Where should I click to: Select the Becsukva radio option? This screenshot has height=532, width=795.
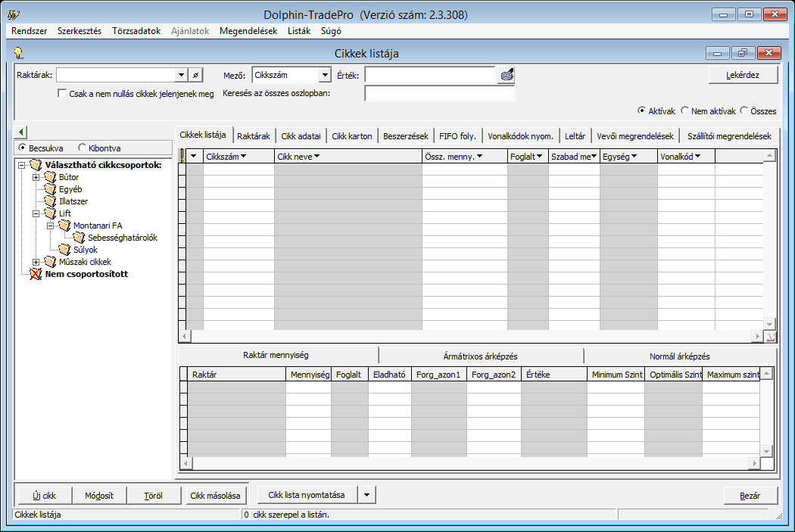coord(22,148)
